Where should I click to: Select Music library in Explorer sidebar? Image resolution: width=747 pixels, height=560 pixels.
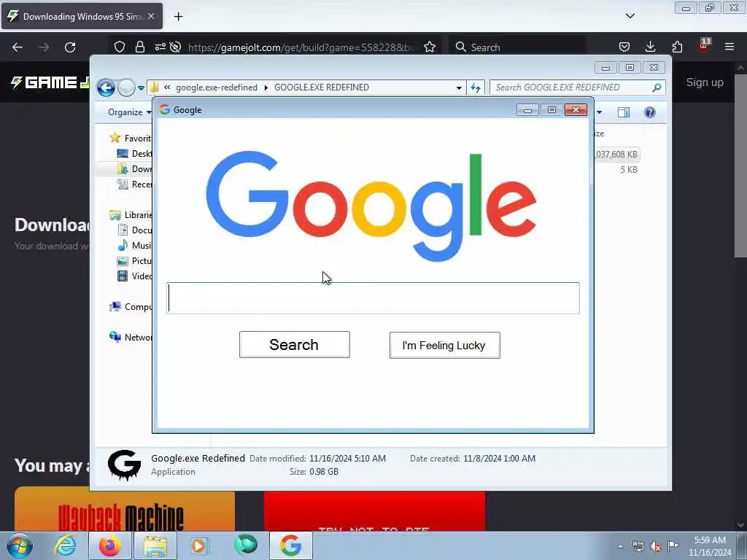coord(134,245)
